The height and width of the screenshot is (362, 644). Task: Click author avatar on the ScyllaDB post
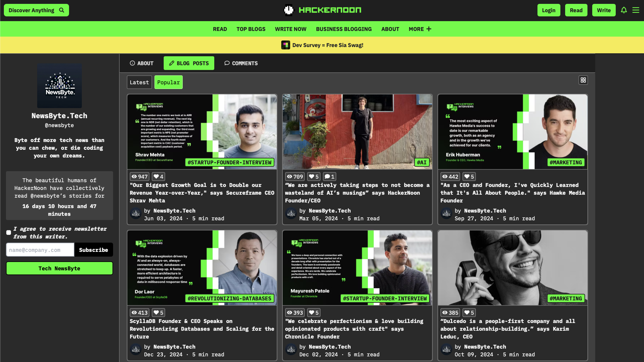(136, 349)
